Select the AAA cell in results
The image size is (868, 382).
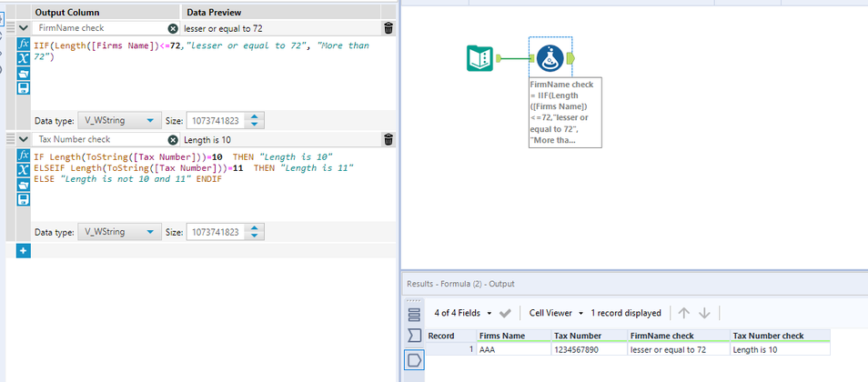[x=514, y=349]
